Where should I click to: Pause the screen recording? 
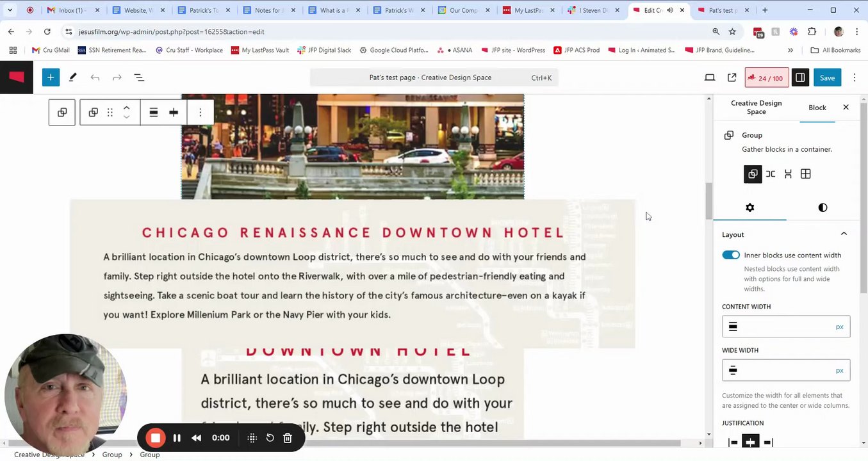click(177, 438)
